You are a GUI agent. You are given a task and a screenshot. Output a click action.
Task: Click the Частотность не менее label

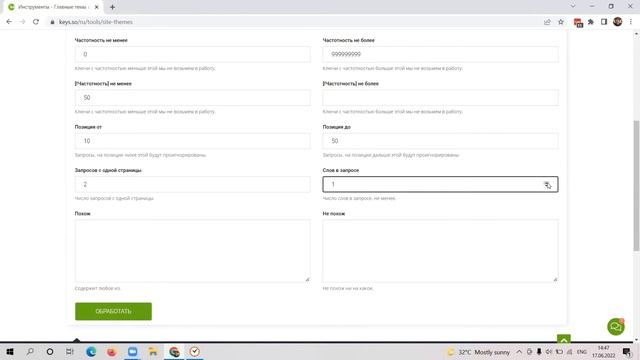(x=101, y=40)
